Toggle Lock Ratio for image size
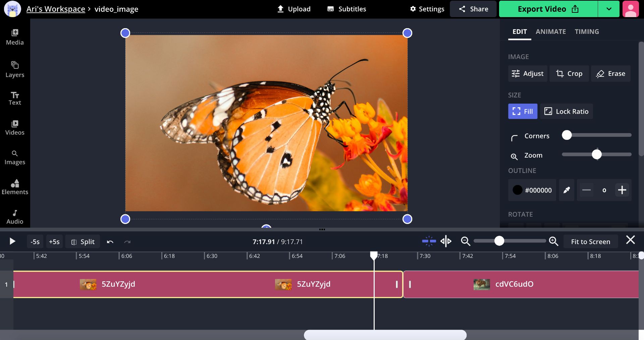Image resolution: width=644 pixels, height=340 pixels. pos(566,111)
